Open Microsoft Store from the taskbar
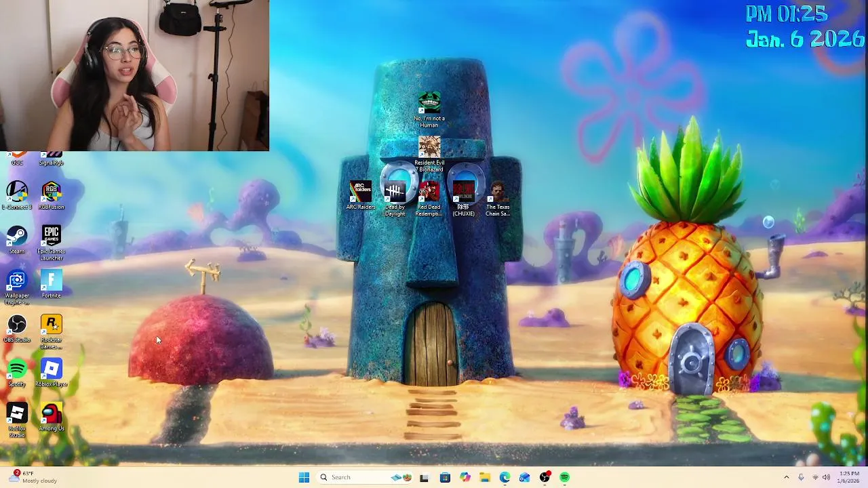868x488 pixels. point(445,477)
